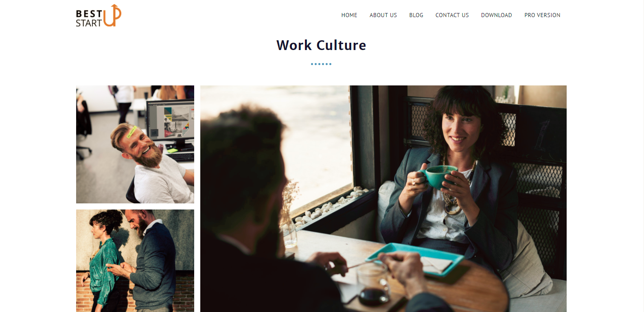
Task: Navigate to CONTACT US
Action: [452, 15]
